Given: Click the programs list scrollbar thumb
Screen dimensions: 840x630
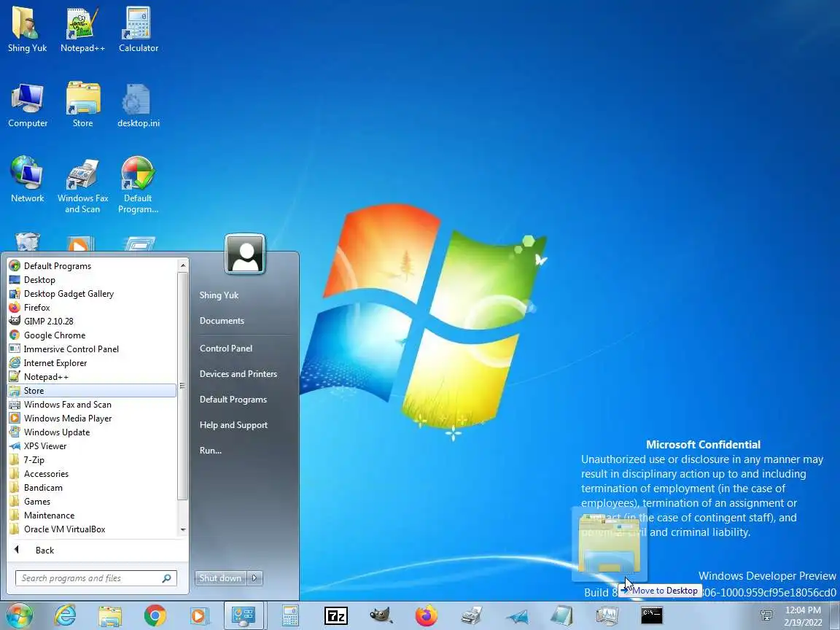Looking at the screenshot, I should [x=183, y=386].
